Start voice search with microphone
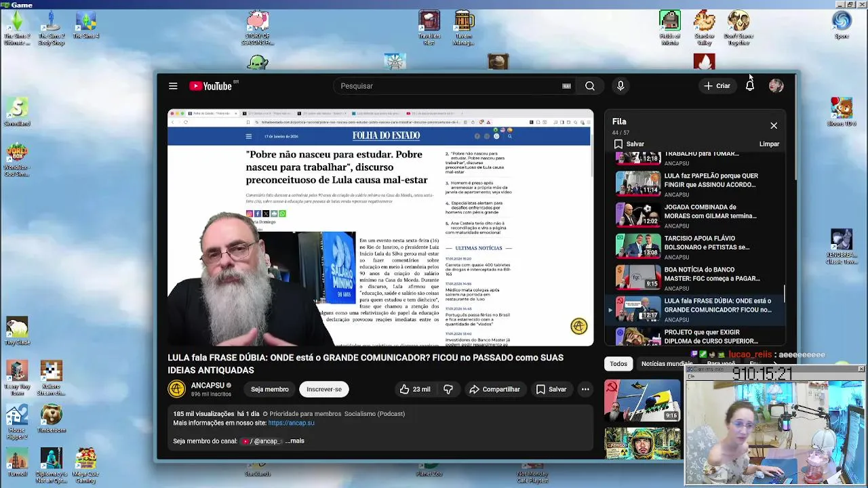 [x=620, y=86]
